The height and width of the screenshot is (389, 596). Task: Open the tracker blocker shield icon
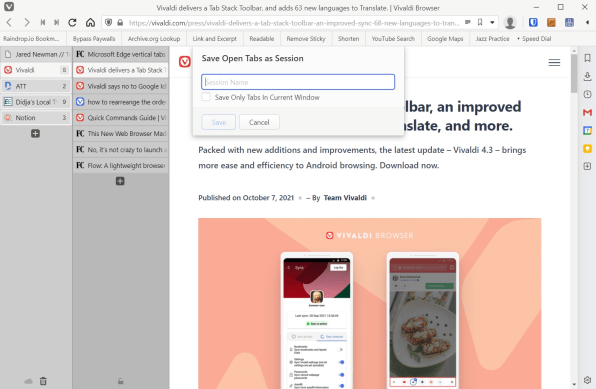(109, 22)
